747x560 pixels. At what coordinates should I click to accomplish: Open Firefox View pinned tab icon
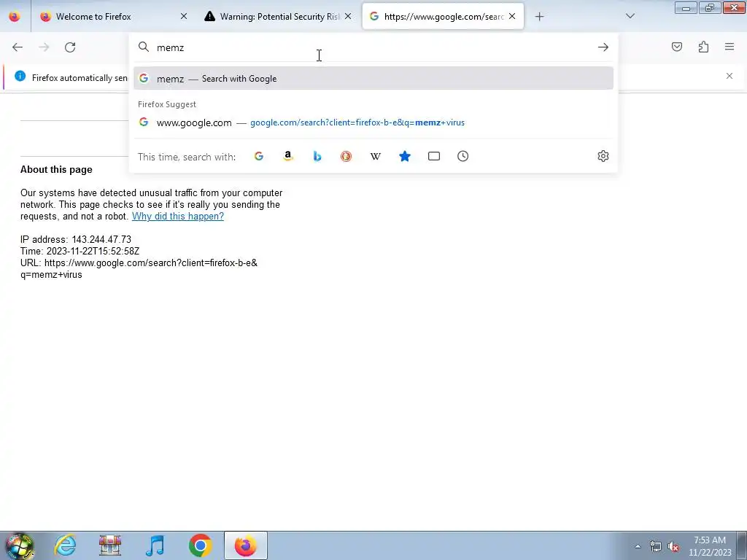tap(15, 16)
